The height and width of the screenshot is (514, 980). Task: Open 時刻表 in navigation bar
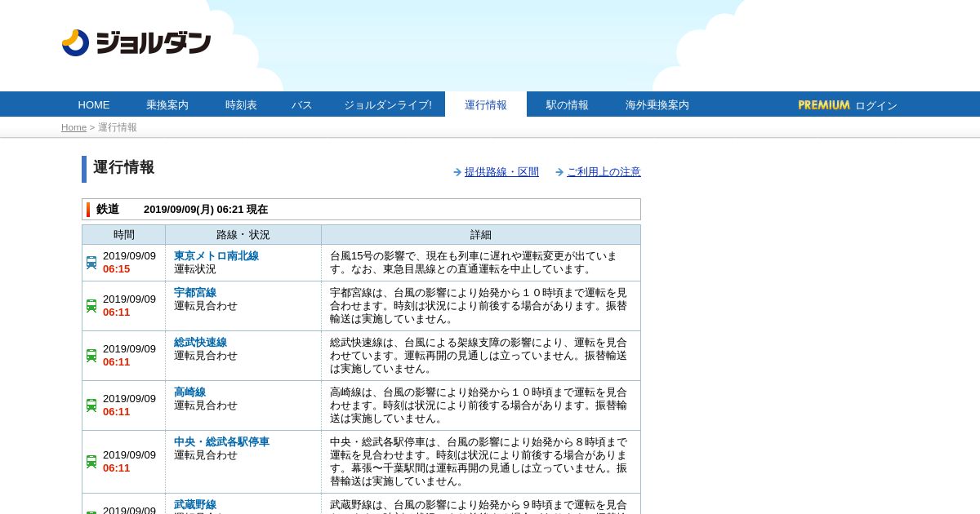click(241, 104)
